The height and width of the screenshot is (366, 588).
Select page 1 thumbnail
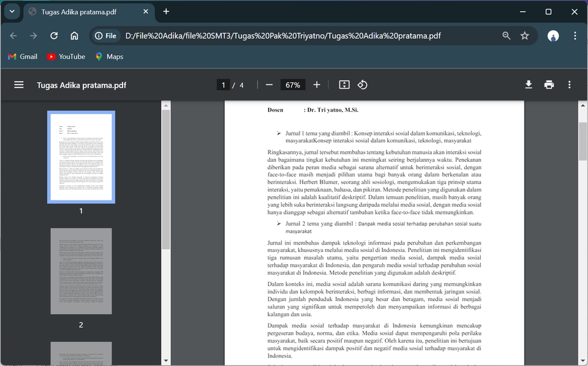(81, 157)
